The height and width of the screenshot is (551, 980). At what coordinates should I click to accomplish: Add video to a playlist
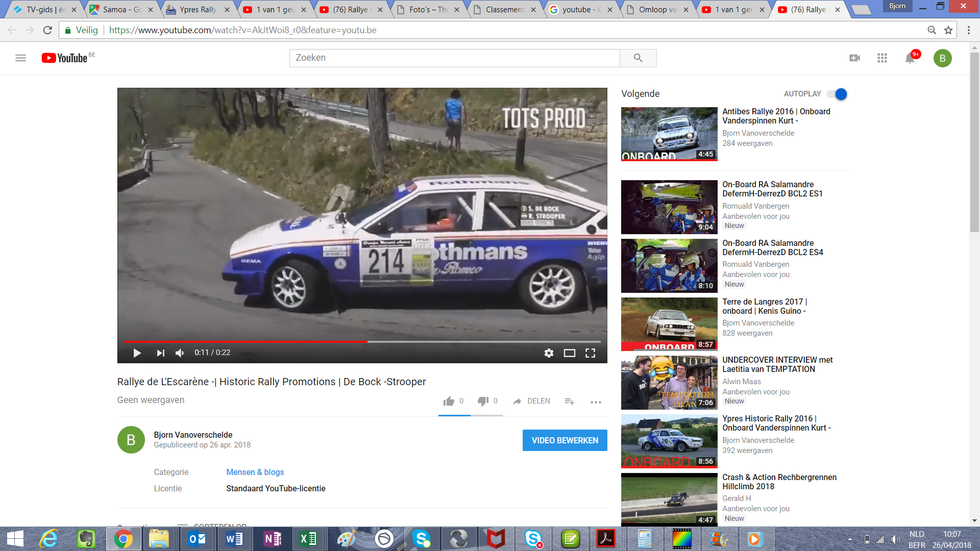click(570, 402)
